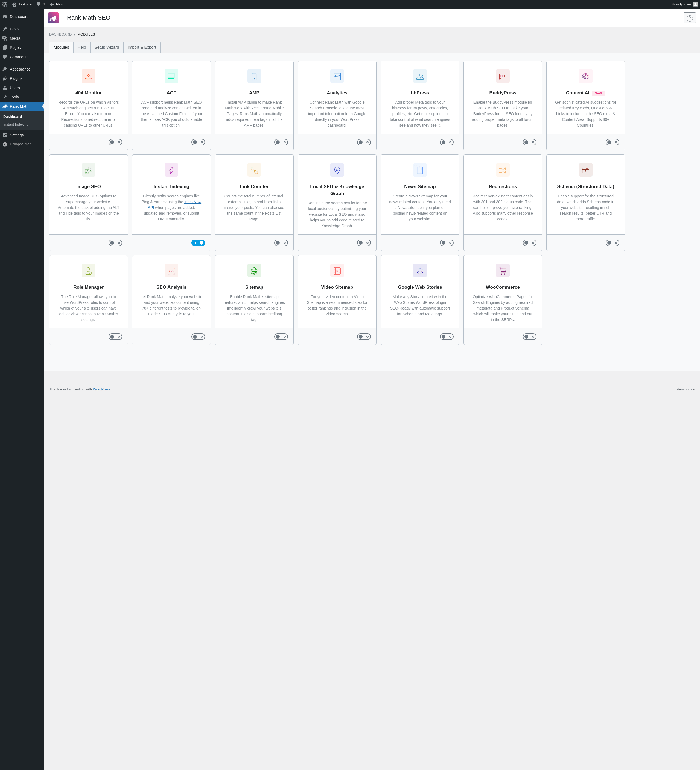Open the New content admin bar menu
This screenshot has width=700, height=770.
coord(57,4)
